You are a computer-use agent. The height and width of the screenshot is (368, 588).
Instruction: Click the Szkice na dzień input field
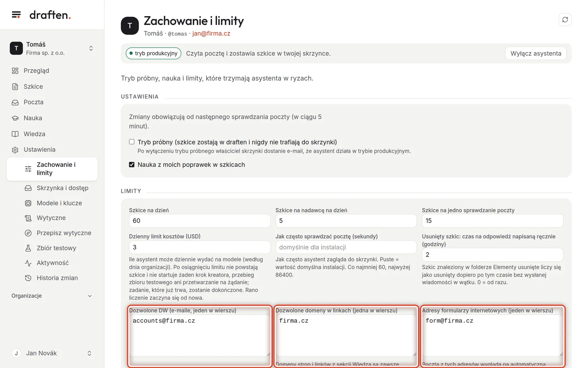(199, 221)
